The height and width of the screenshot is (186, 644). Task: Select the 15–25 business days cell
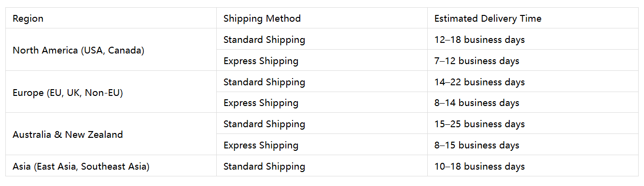click(533, 124)
